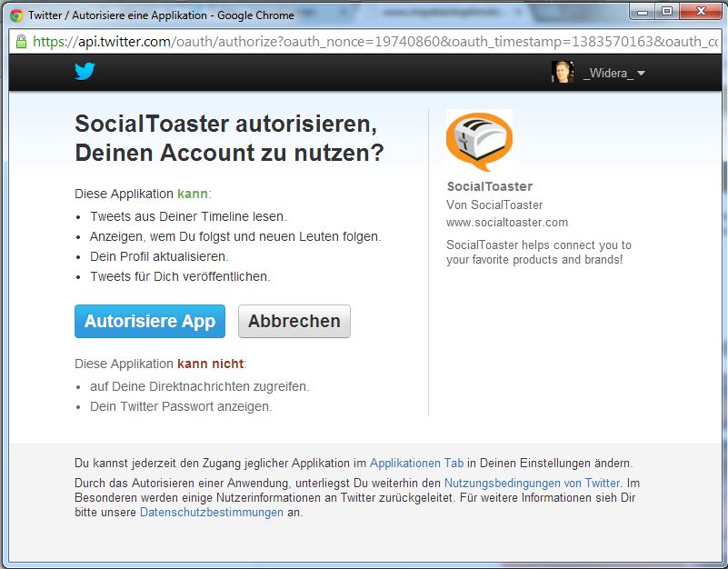Click 'SocialToaster helps connect you' description
The width and height of the screenshot is (728, 569).
539,252
